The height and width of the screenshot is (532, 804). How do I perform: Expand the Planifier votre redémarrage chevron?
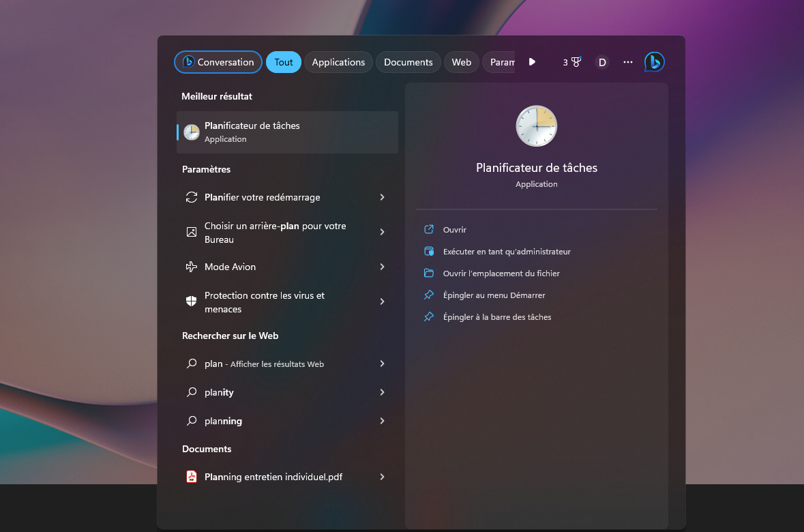coord(382,197)
